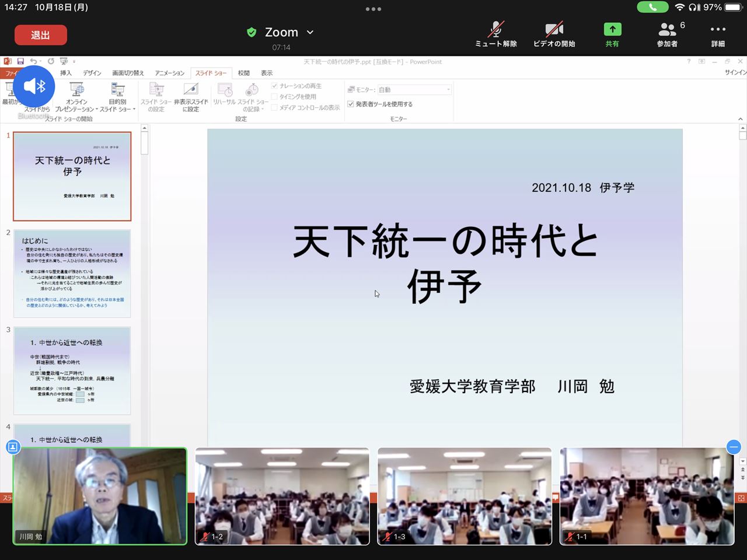The image size is (747, 560).
Task: Open the 表示 ribbon tab
Action: pyautogui.click(x=267, y=73)
